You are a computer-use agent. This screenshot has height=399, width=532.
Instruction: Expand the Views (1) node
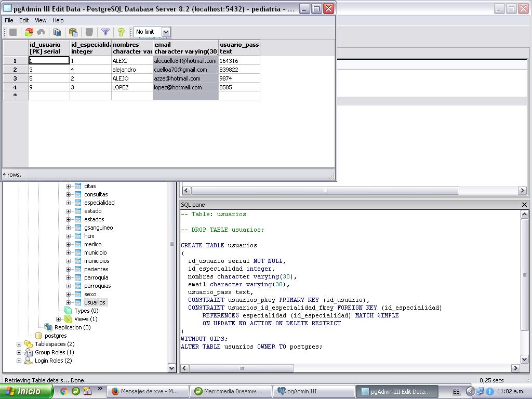tap(58, 320)
